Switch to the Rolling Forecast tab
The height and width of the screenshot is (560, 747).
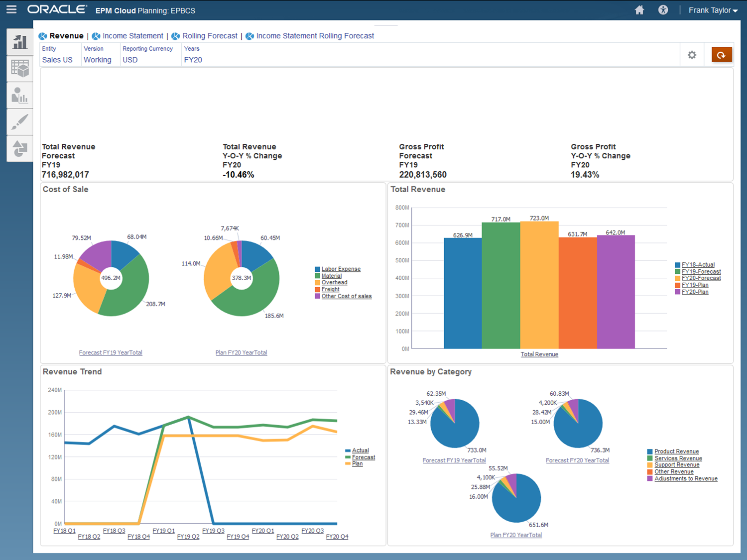(210, 36)
